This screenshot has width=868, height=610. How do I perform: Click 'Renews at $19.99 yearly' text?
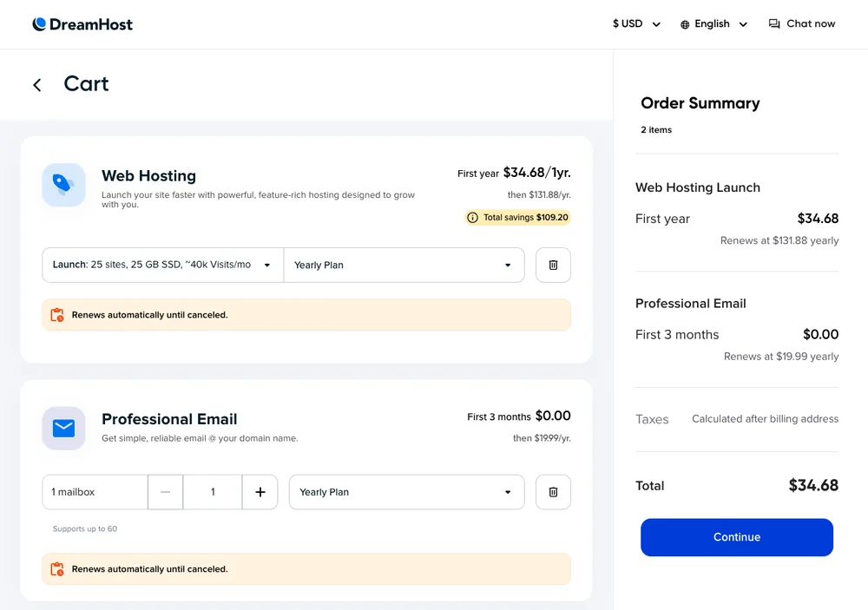[781, 357]
